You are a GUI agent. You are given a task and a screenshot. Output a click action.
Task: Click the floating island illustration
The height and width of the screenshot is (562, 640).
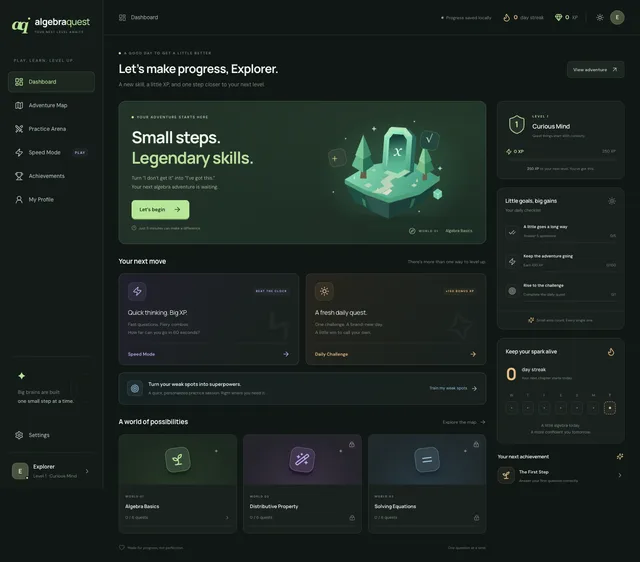point(391,171)
